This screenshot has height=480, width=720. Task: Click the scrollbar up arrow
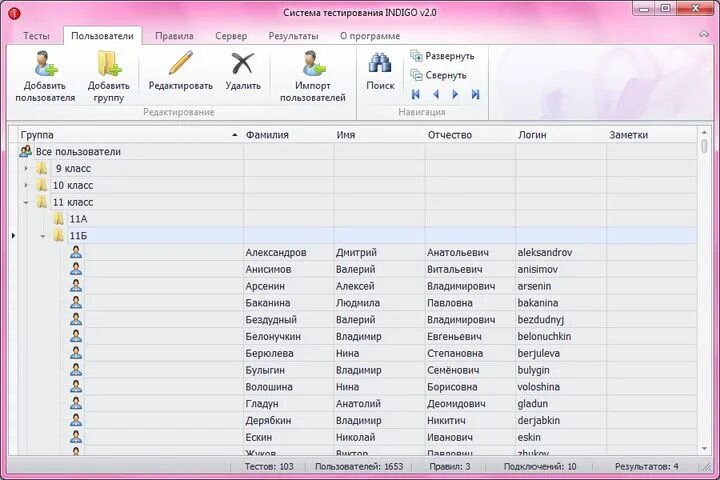pos(704,132)
